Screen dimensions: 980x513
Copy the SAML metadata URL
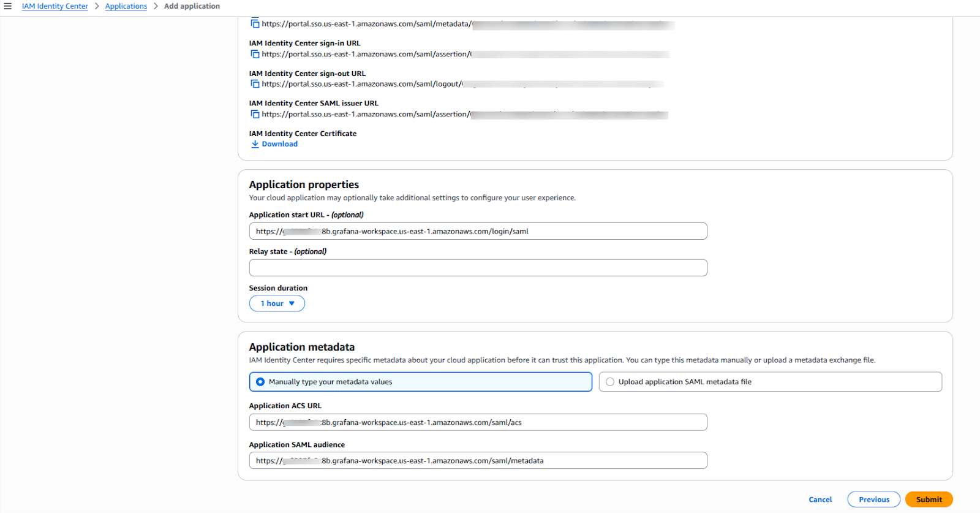tap(255, 24)
